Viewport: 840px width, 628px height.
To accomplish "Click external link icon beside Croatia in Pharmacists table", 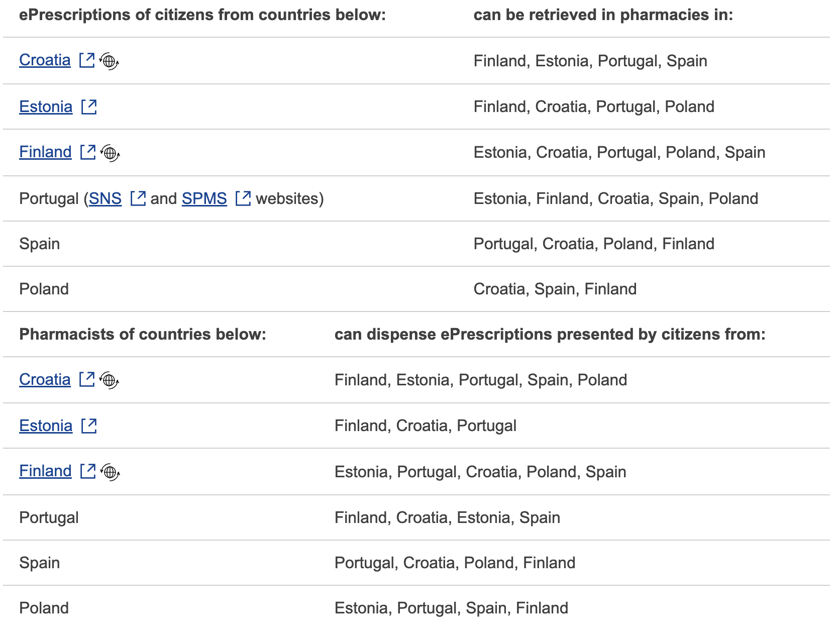I will (87, 379).
